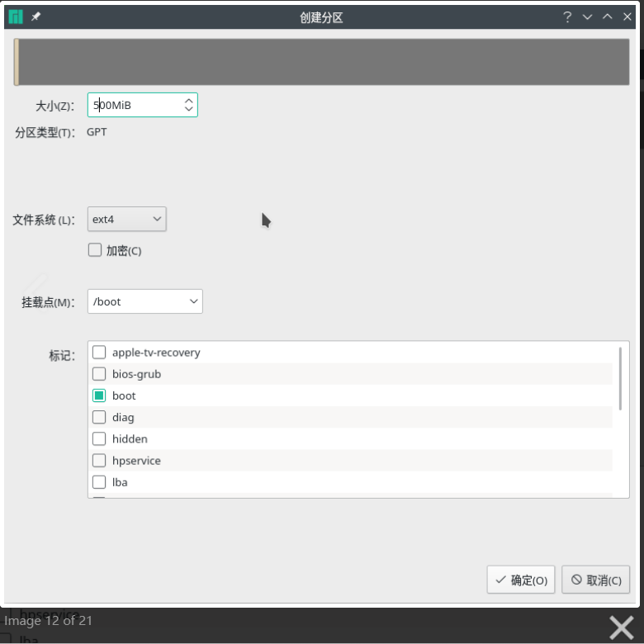The image size is (644, 644).
Task: Click the Manjaro logo icon in title bar
Action: (16, 17)
